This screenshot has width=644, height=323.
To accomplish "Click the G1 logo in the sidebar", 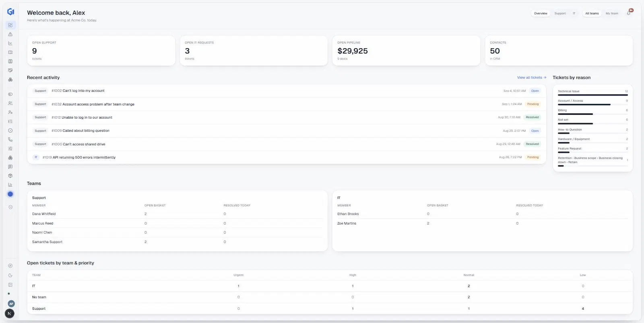I will coord(10,12).
